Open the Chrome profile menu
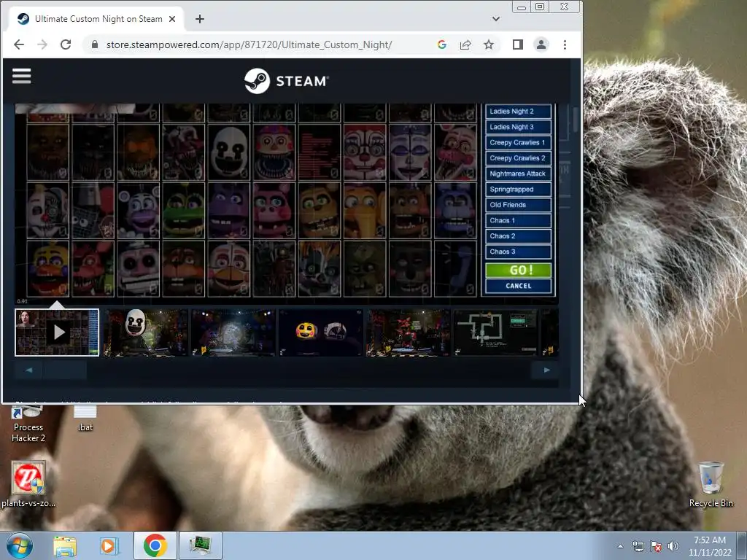Screen dimensions: 747x560 tap(541, 44)
